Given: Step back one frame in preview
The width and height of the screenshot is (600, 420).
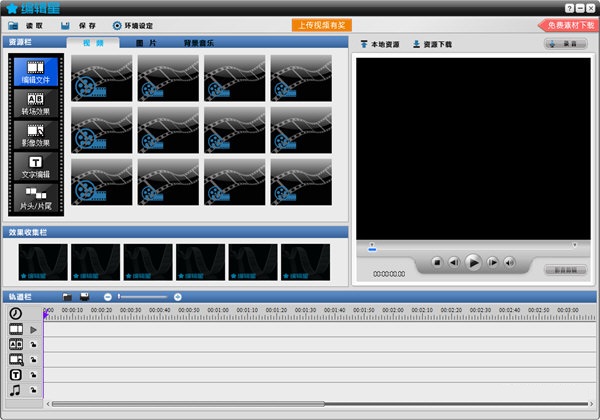Looking at the screenshot, I should [454, 262].
